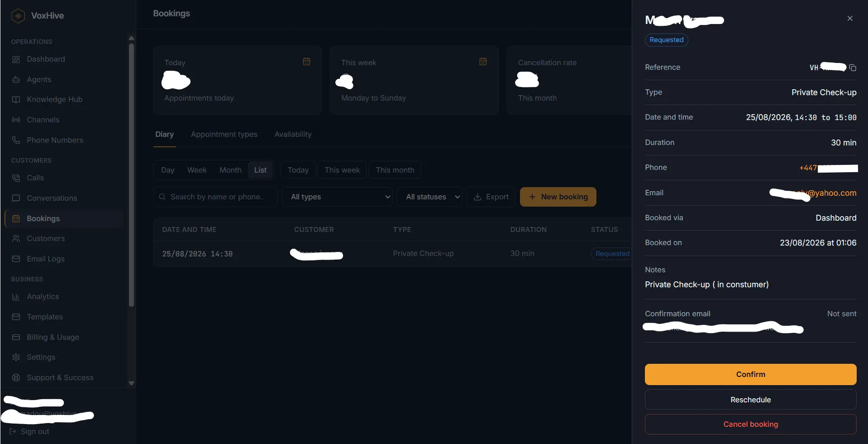Open the Knowledge Hub section
This screenshot has height=444, width=868.
pyautogui.click(x=54, y=99)
